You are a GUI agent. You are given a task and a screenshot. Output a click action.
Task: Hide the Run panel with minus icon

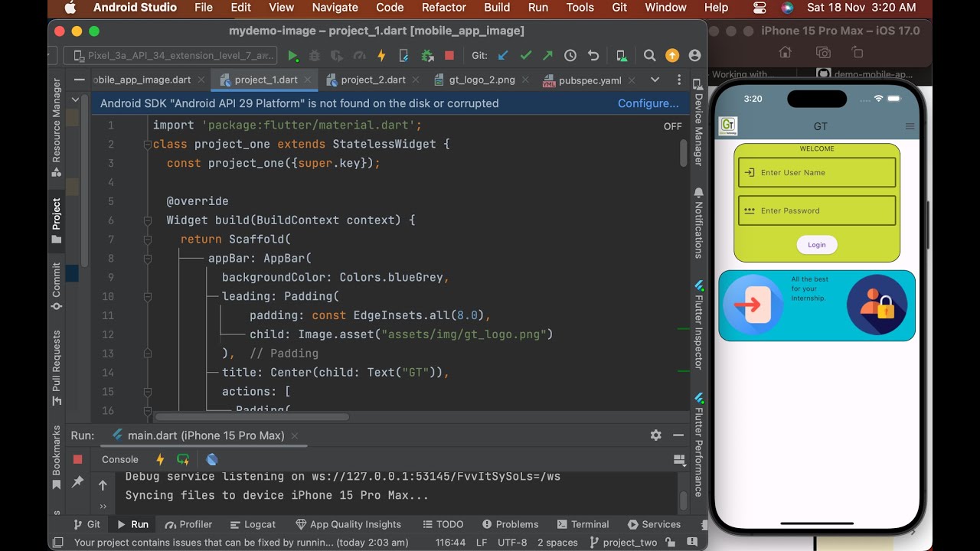[678, 435]
